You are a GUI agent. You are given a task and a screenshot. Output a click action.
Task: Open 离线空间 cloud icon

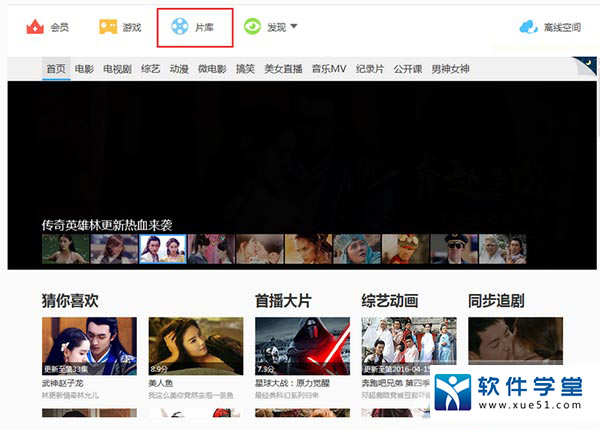point(528,28)
